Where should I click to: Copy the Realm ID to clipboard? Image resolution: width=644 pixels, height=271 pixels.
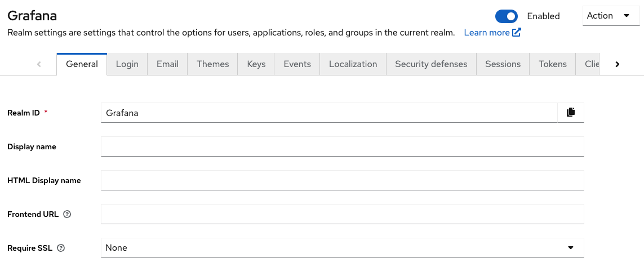point(571,113)
